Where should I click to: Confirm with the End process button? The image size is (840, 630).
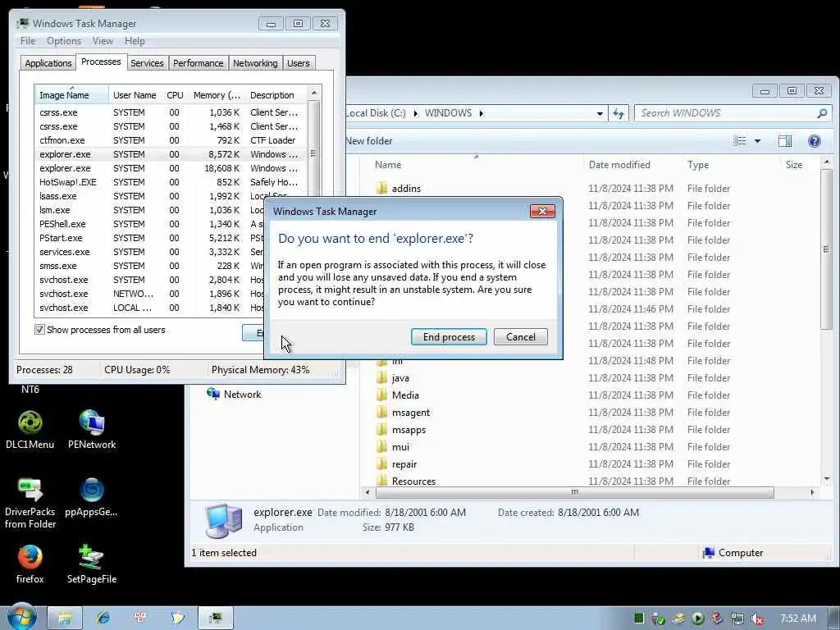[x=449, y=337]
